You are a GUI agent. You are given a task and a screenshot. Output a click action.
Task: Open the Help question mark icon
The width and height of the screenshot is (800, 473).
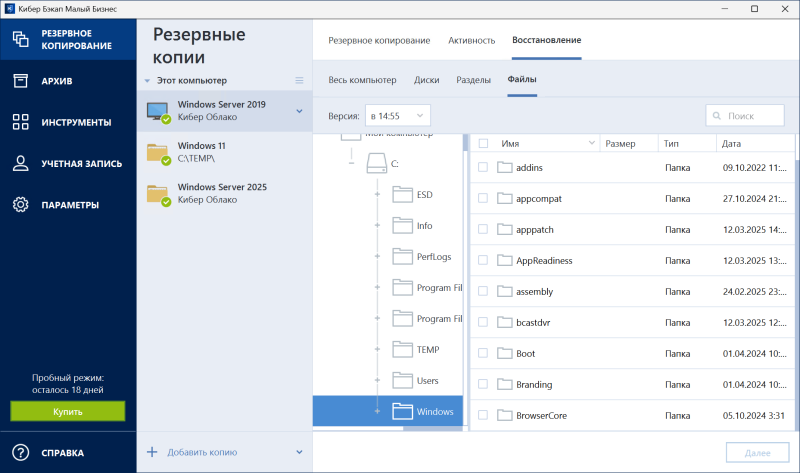[20, 451]
